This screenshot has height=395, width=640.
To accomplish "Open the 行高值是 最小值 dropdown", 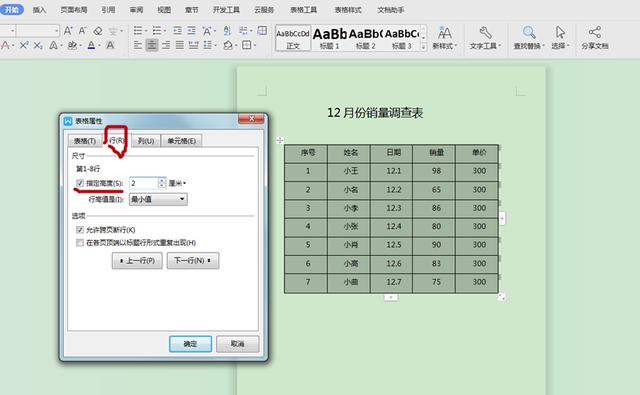I will [x=158, y=199].
